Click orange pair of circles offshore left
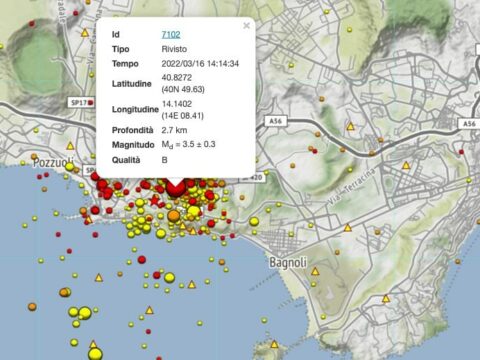This screenshot has height=360, width=480. click(65, 292)
